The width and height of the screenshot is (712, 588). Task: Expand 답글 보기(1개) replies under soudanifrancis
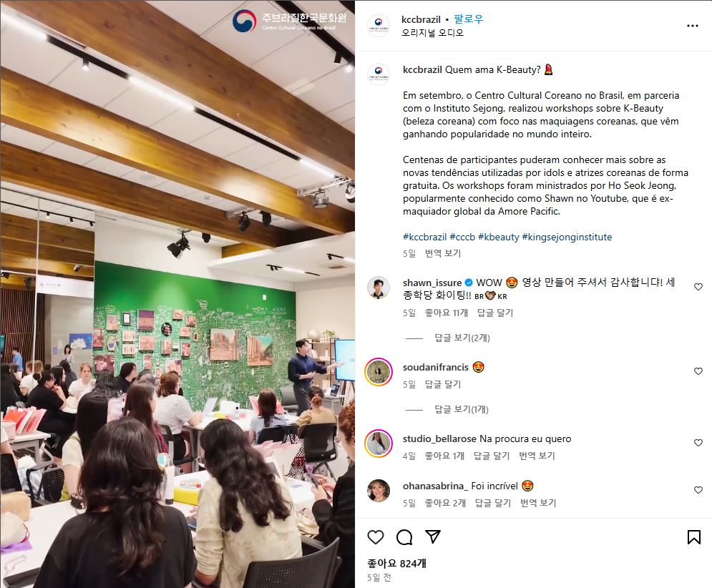coord(462,410)
